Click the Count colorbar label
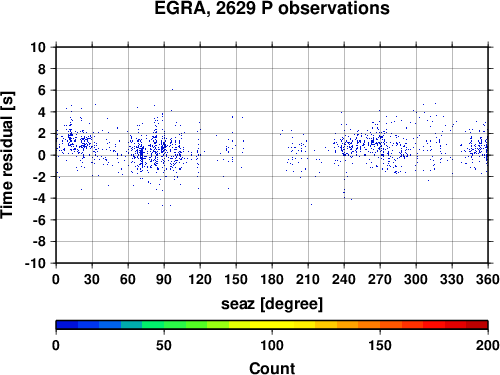The image size is (500, 375). point(272,368)
